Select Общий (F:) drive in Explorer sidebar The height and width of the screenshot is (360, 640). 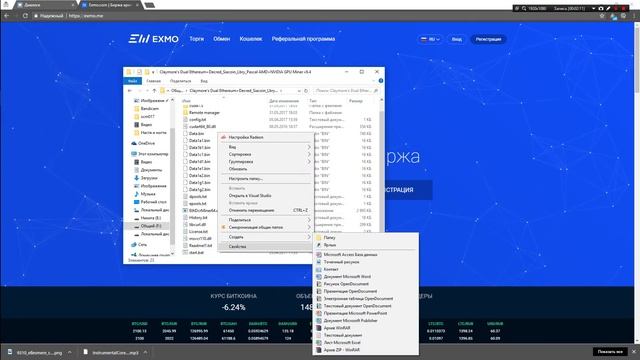(x=148, y=226)
